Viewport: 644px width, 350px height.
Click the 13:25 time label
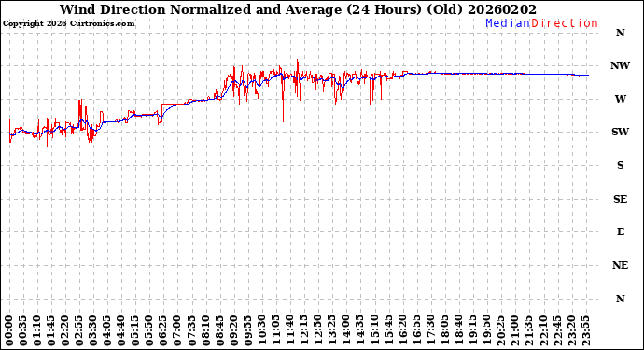(331, 331)
